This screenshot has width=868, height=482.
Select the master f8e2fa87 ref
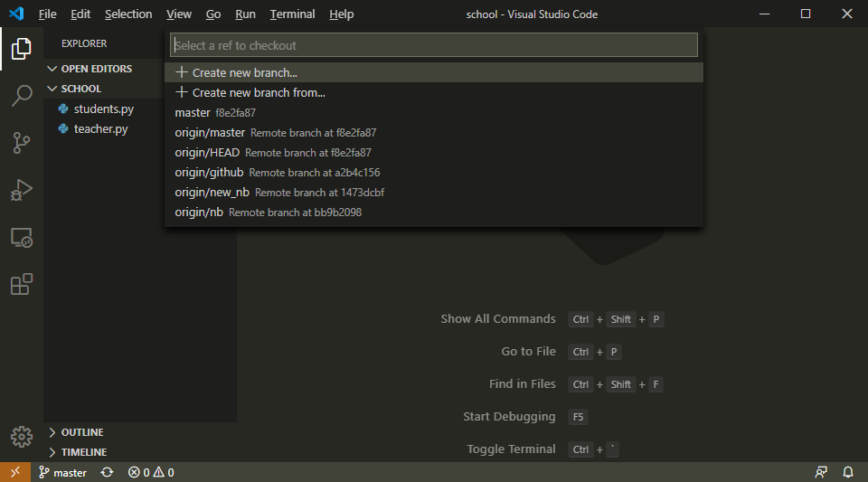[x=434, y=112]
